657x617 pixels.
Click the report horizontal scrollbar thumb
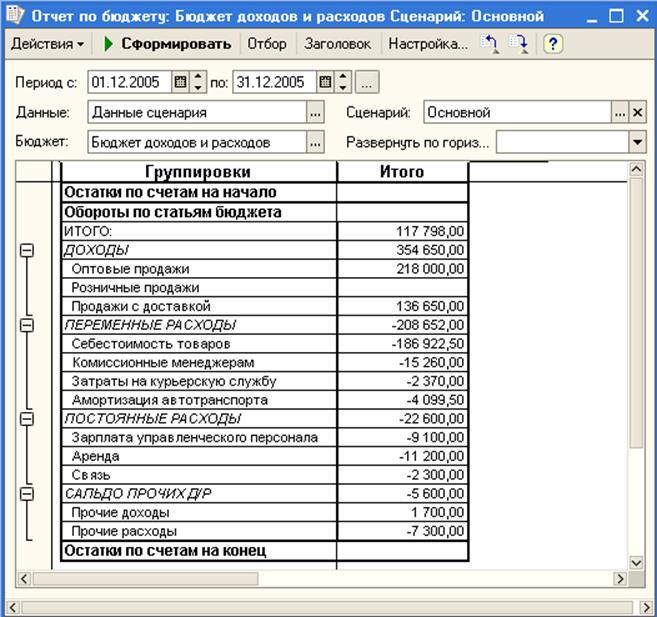coord(145,579)
